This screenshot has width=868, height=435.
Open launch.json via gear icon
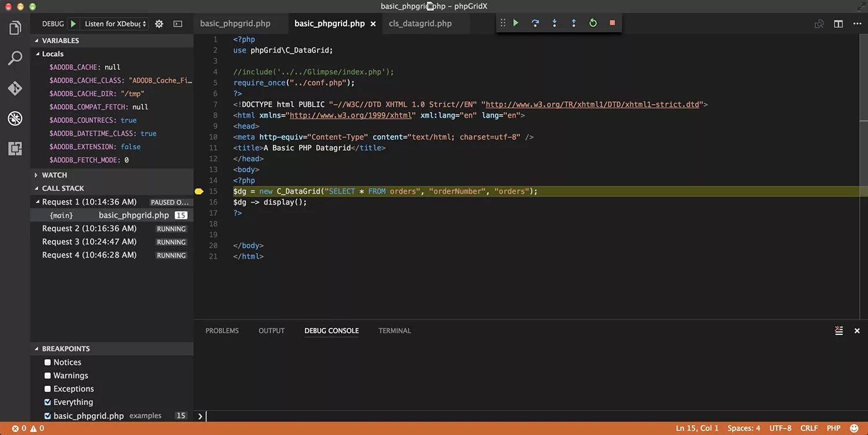159,24
